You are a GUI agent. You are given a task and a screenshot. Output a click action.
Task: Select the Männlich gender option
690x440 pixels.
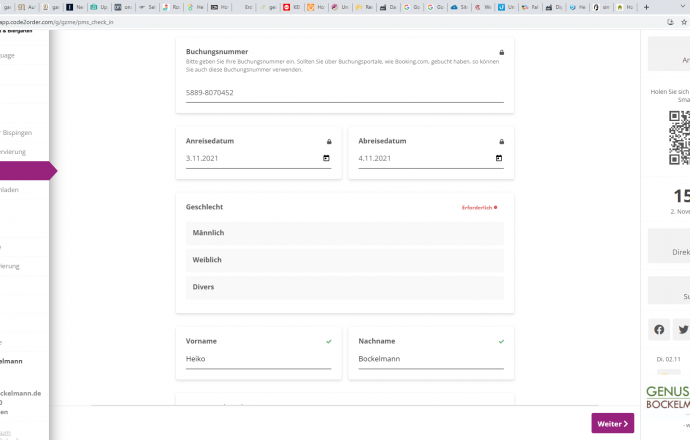pos(345,233)
